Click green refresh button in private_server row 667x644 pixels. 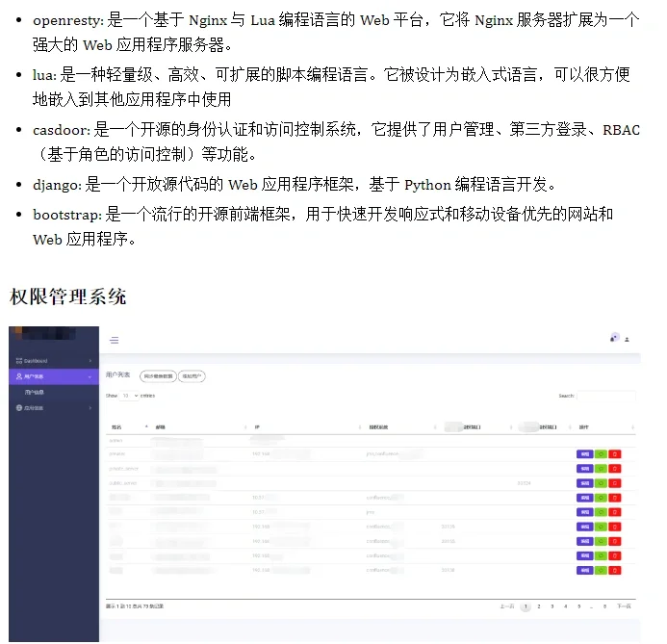(601, 469)
